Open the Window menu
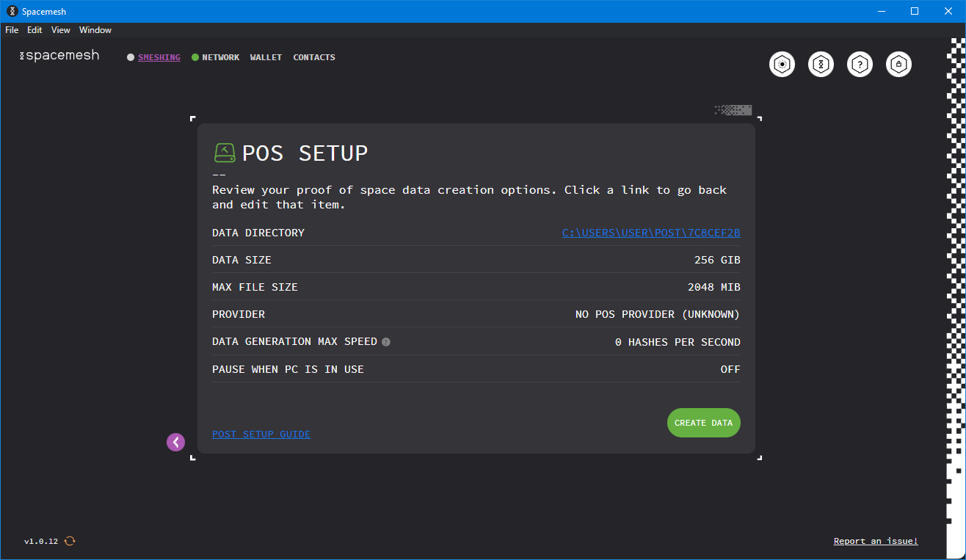Image resolution: width=966 pixels, height=560 pixels. tap(95, 30)
